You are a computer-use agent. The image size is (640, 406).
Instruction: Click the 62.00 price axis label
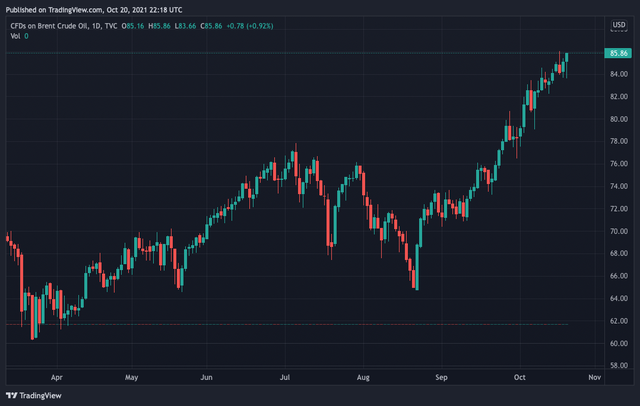pos(619,321)
